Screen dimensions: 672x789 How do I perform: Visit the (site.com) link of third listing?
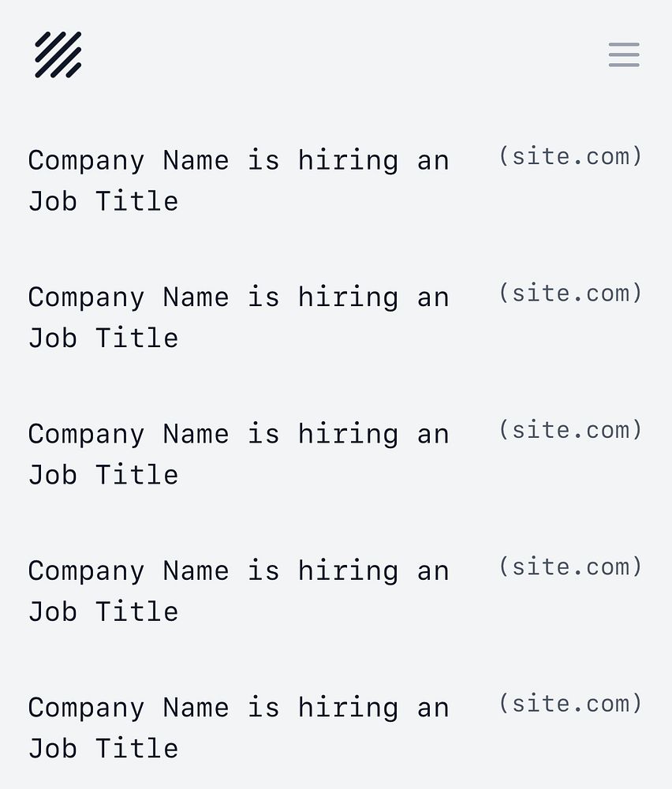click(570, 430)
